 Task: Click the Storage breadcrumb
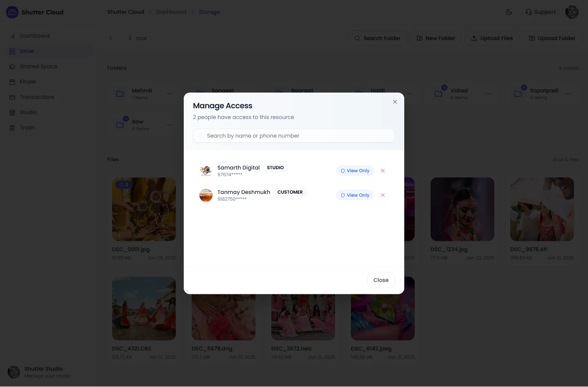[209, 12]
